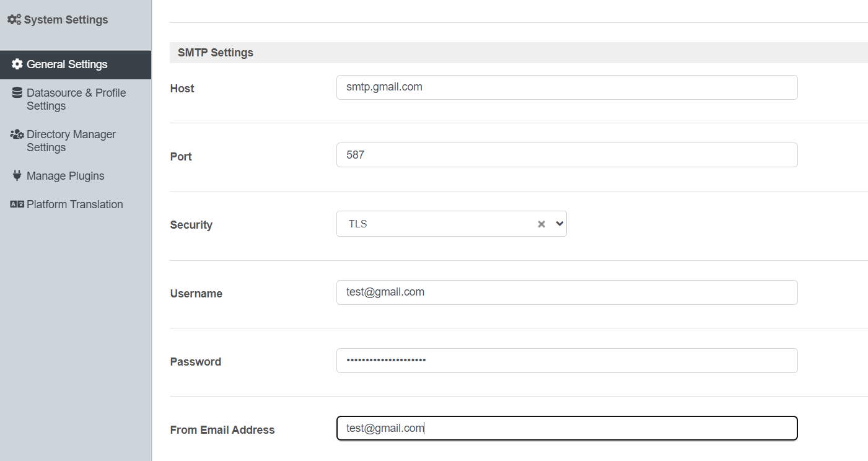Select the Username input field

(x=567, y=292)
